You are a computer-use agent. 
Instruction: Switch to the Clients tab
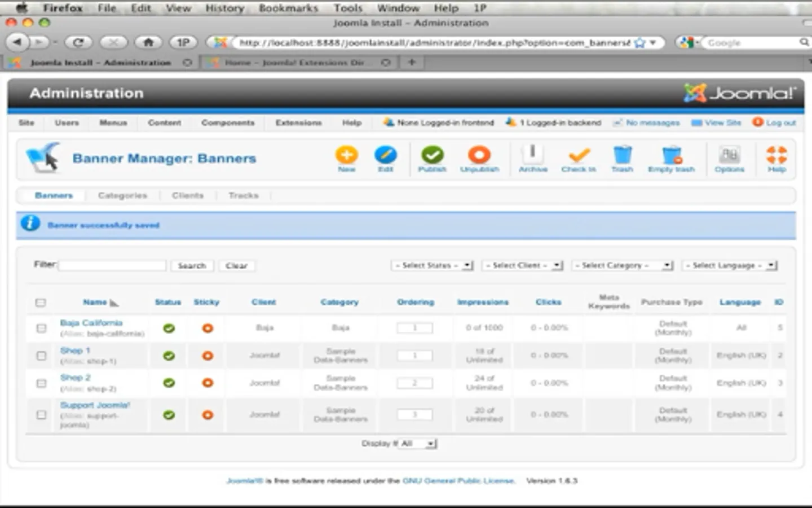(188, 195)
